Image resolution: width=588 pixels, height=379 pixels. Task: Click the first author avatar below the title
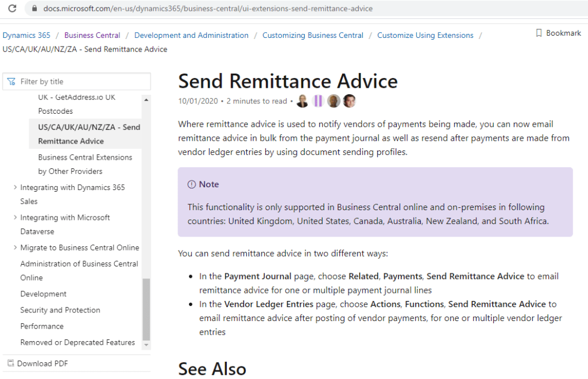click(303, 101)
